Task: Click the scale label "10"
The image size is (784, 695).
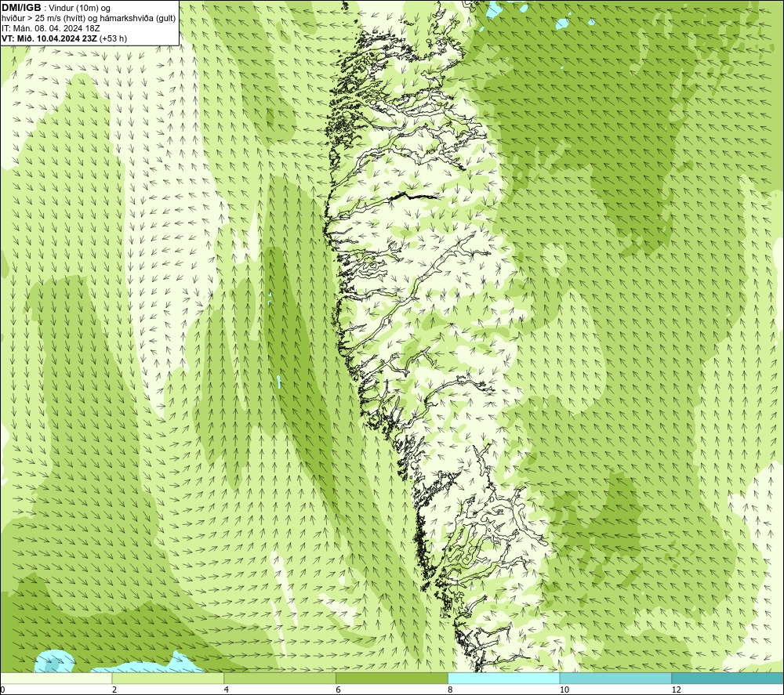Action: tap(564, 690)
